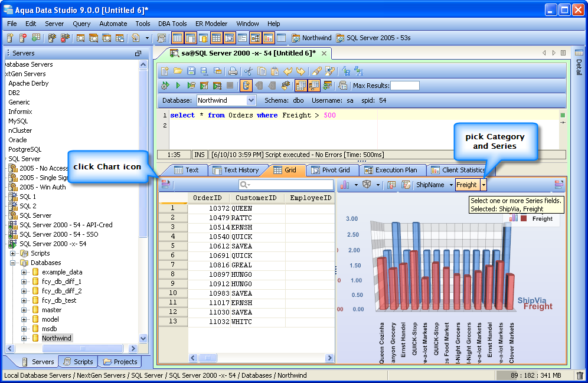Click the Max Results input field
The width and height of the screenshot is (588, 383).
[404, 86]
